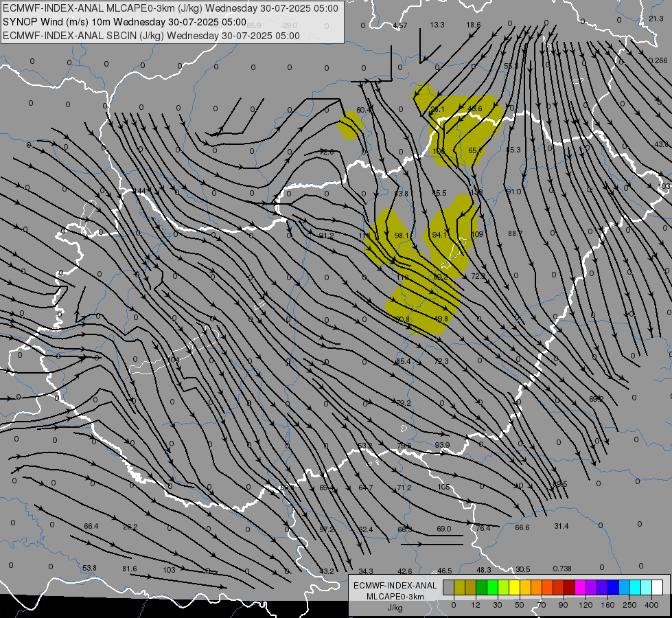Screen dimensions: 672x618
Task: Click the legend tick label '90'
Action: (564, 605)
